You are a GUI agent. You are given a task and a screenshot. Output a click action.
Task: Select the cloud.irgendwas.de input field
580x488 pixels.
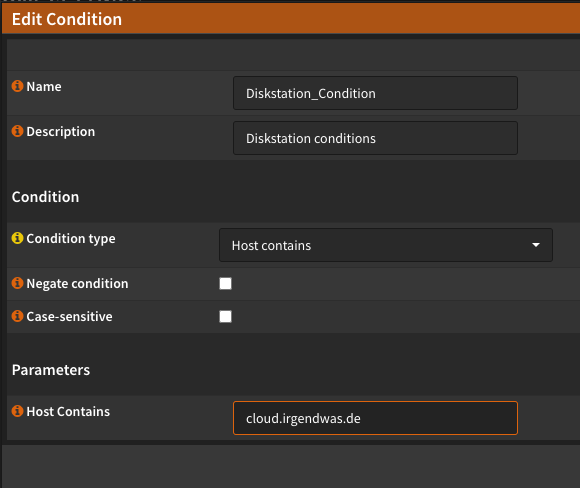tap(375, 418)
